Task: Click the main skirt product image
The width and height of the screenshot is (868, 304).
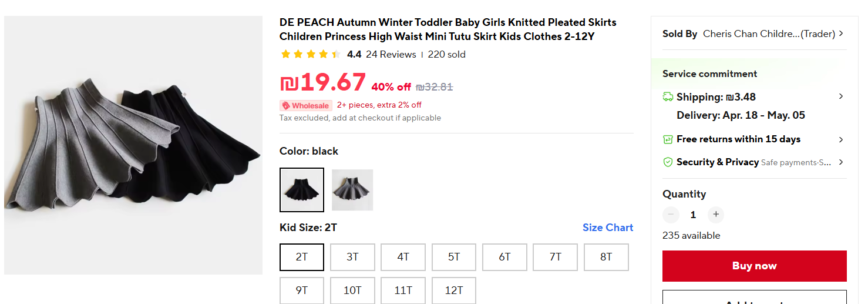Action: (x=133, y=145)
